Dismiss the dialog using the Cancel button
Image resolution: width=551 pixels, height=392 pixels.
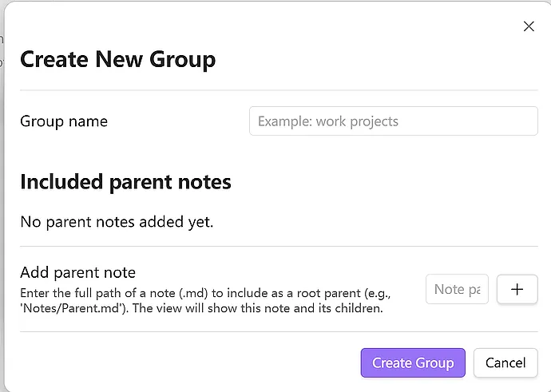click(505, 362)
